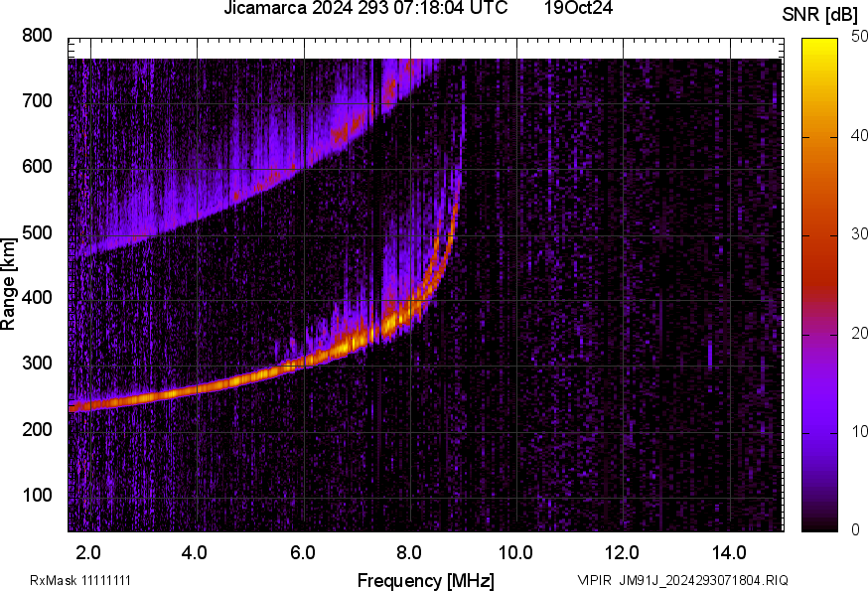The image size is (868, 591).
Task: Click the '500' range tick label
Action: (x=37, y=232)
